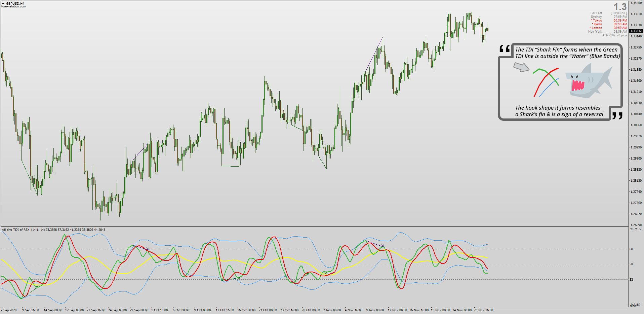
Task: Click the shark illustration in the info box
Action: pos(589,81)
